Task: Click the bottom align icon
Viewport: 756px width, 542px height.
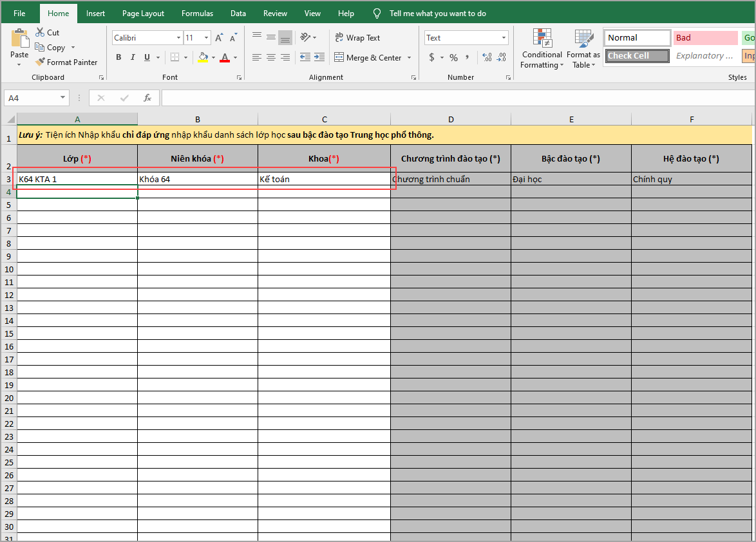Action: pos(285,37)
